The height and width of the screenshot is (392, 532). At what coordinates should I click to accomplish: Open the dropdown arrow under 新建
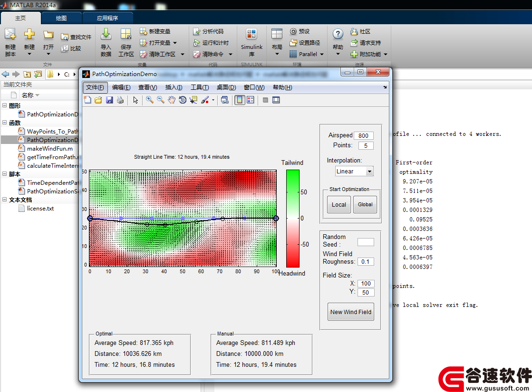click(x=29, y=54)
